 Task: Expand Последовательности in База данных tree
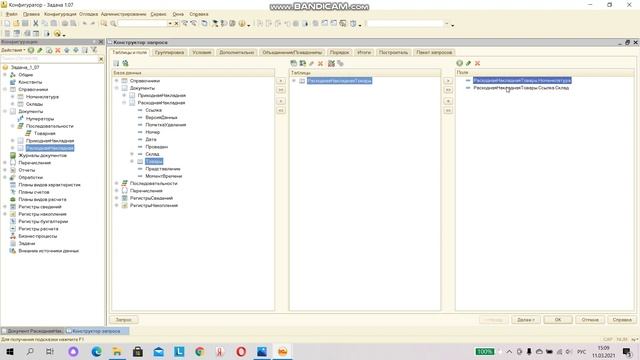pos(117,183)
